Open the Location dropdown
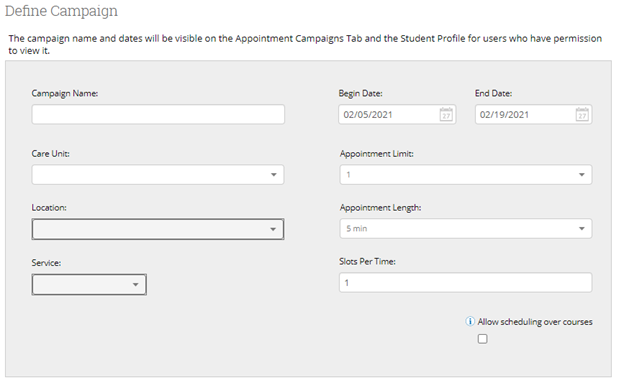The image size is (624, 388). 158,229
